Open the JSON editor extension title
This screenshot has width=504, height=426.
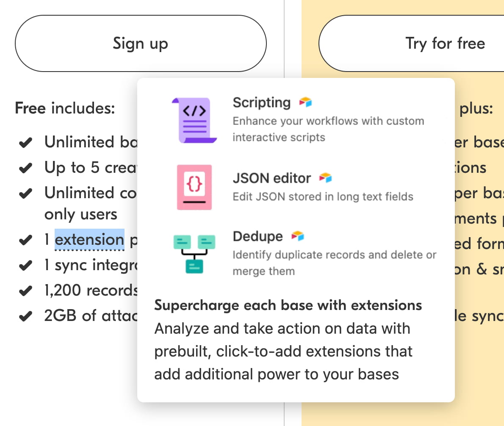[271, 178]
